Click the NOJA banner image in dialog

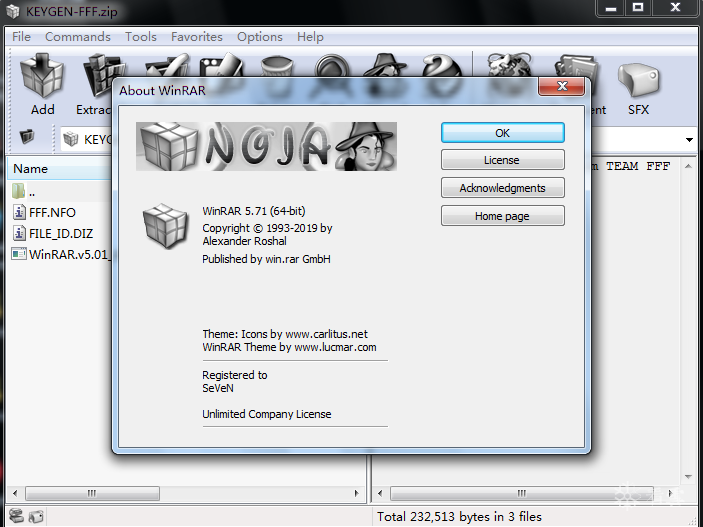tap(266, 146)
